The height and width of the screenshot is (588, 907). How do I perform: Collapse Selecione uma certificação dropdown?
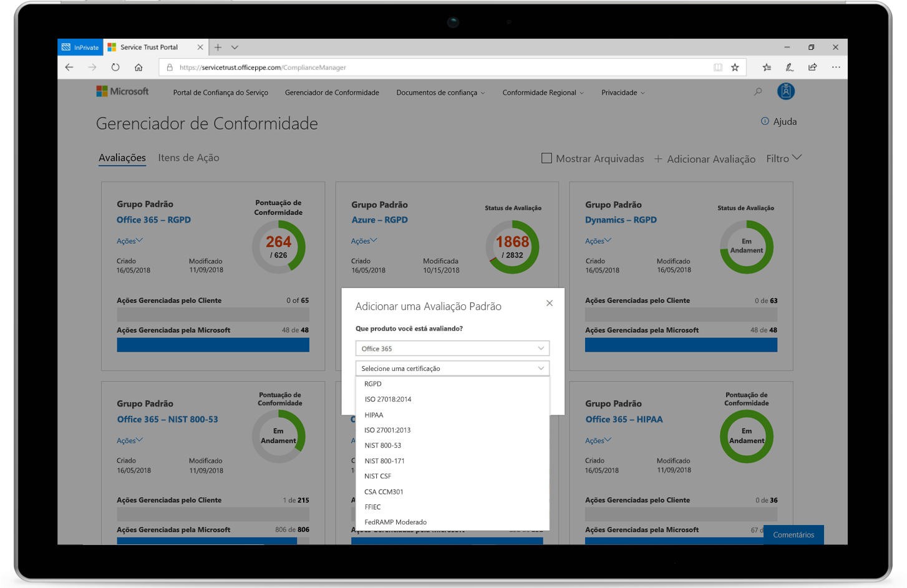point(452,369)
